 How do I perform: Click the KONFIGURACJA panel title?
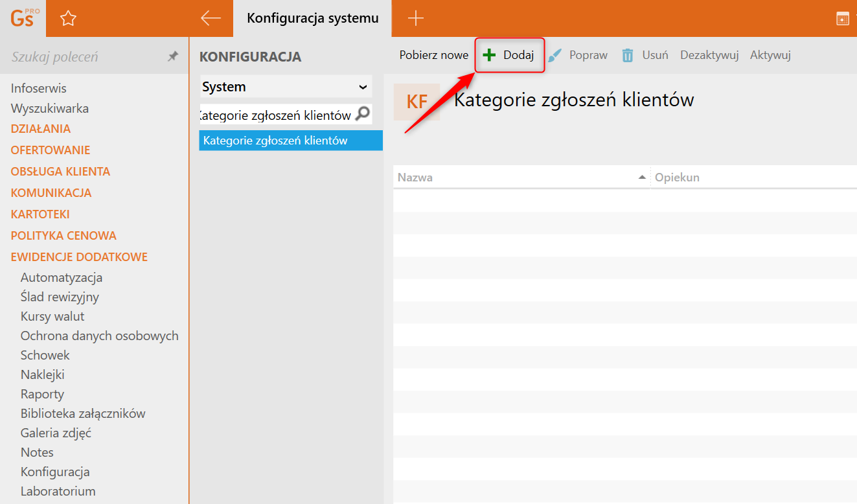250,57
